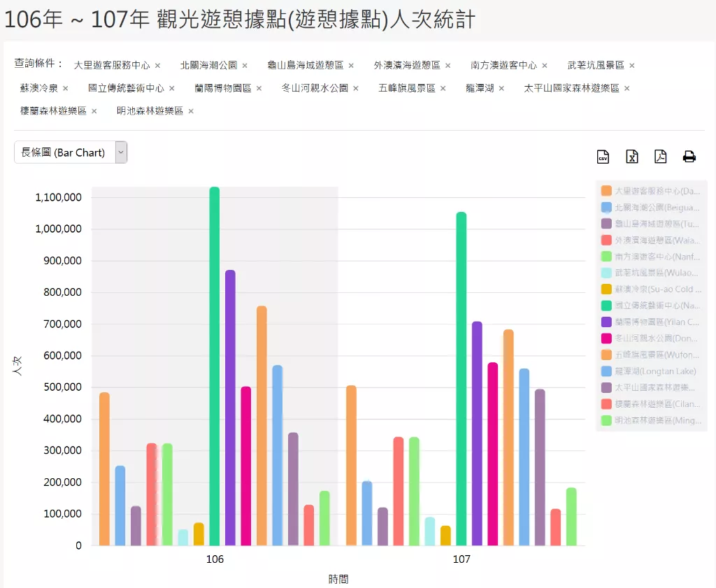
Task: Toggle the 太平山國家森林遊樂區 legend series
Action: click(648, 387)
